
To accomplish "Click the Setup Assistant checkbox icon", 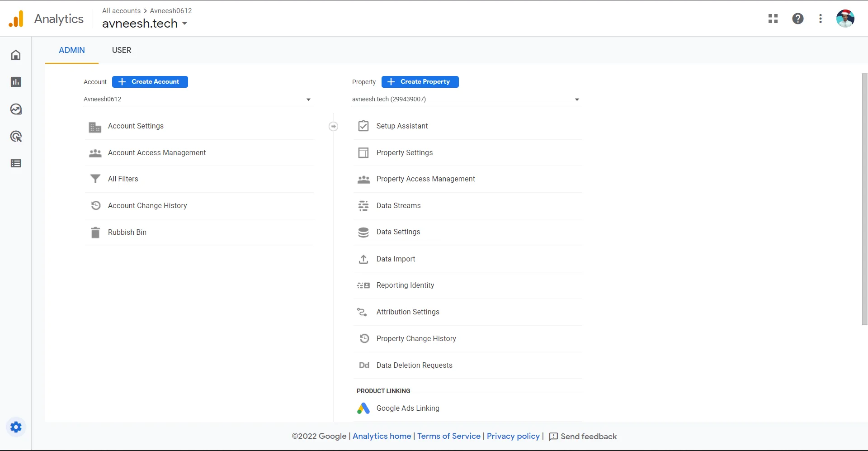I will (363, 126).
